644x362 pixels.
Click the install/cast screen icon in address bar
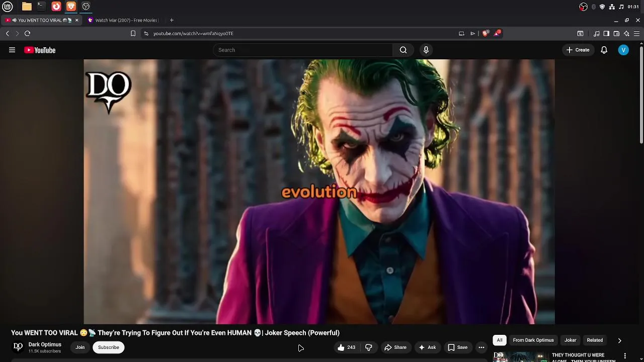point(461,33)
